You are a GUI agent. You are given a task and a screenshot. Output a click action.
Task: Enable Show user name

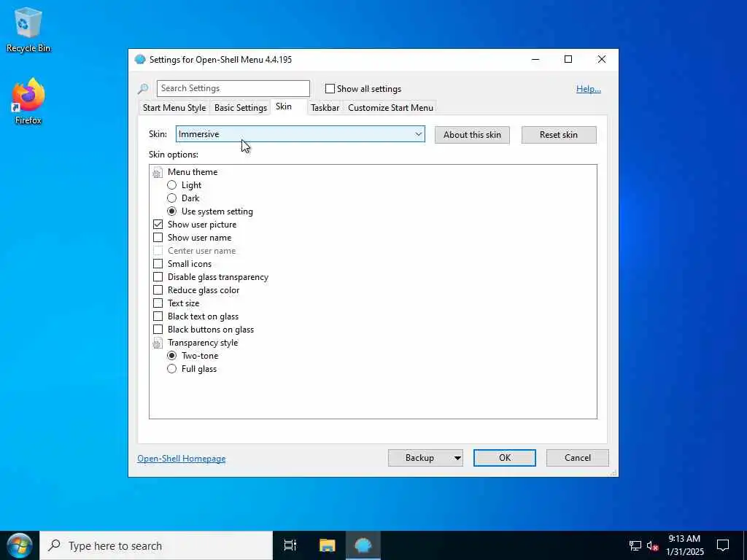pyautogui.click(x=158, y=238)
